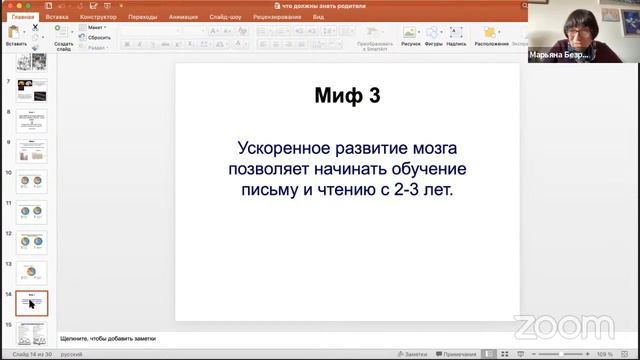This screenshot has width=640, height=360.
Task: Click the Вставить paste clipboard icon
Action: [13, 32]
